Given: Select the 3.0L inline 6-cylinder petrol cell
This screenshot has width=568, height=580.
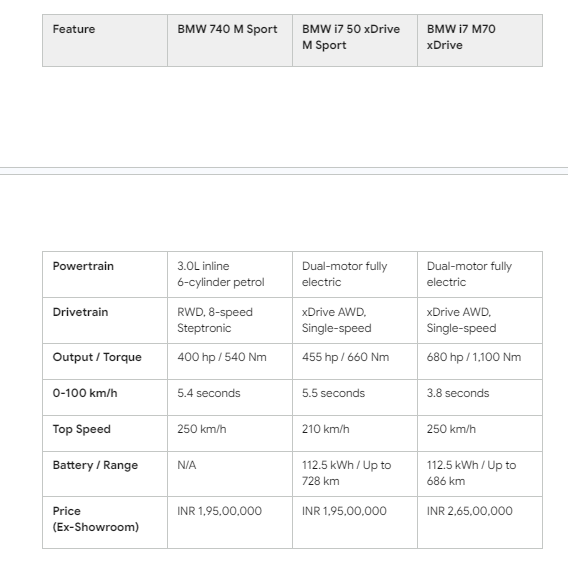Looking at the screenshot, I should point(230,274).
